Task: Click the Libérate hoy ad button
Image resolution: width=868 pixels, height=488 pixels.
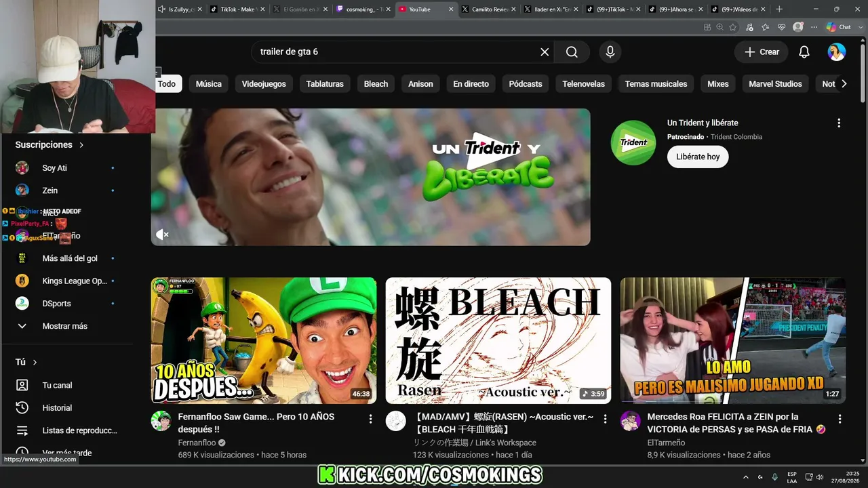Action: coord(698,157)
